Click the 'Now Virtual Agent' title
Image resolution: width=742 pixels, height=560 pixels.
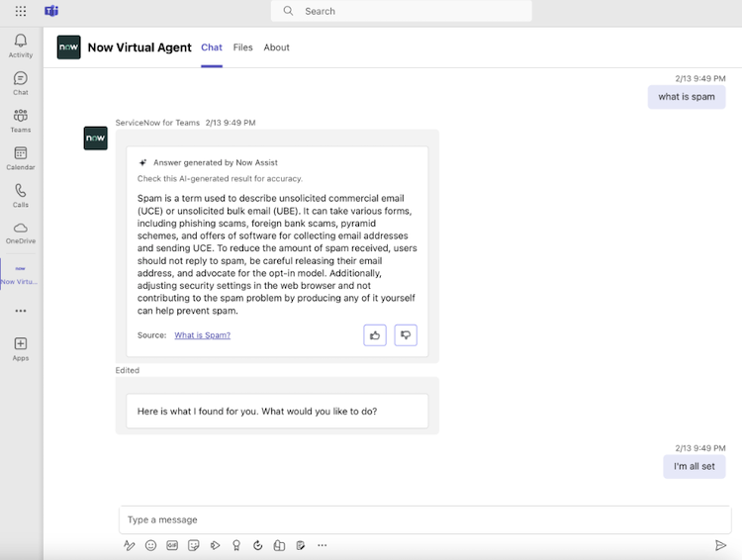coord(139,47)
